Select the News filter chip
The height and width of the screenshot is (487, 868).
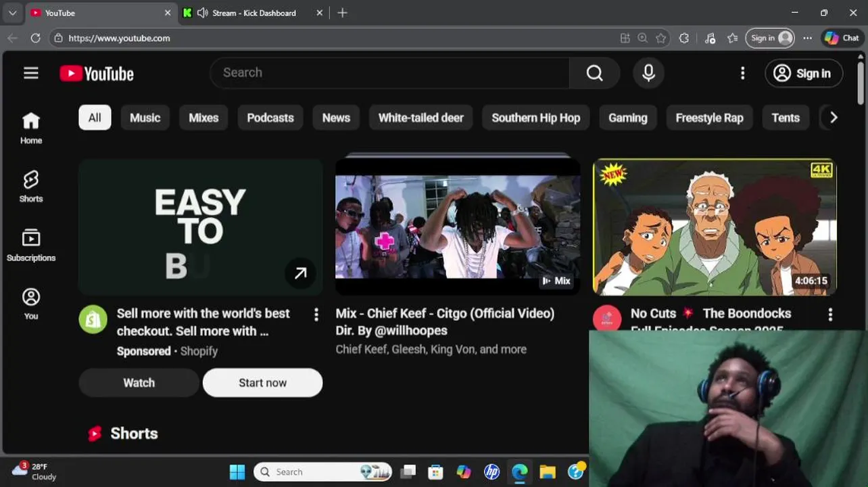click(x=336, y=118)
